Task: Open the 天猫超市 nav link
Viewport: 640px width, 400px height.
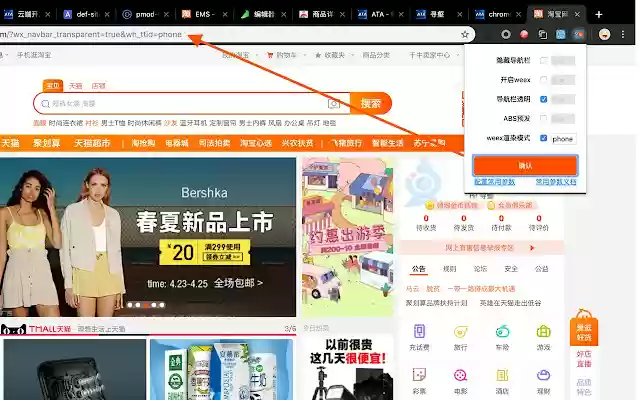Action: pyautogui.click(x=92, y=143)
